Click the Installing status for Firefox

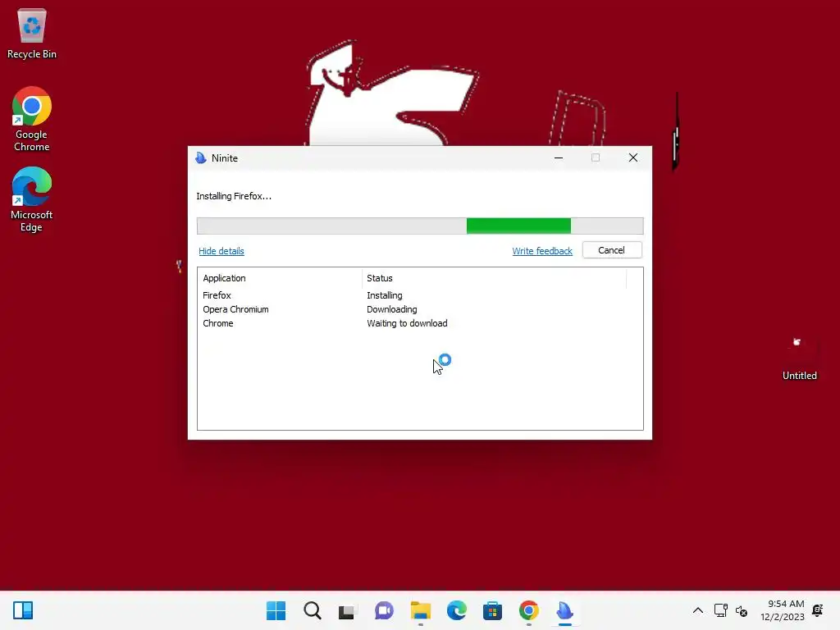coord(385,295)
